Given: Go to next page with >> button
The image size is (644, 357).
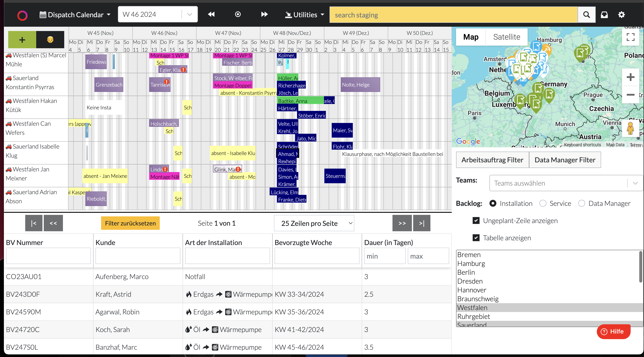Looking at the screenshot, I should pyautogui.click(x=402, y=223).
